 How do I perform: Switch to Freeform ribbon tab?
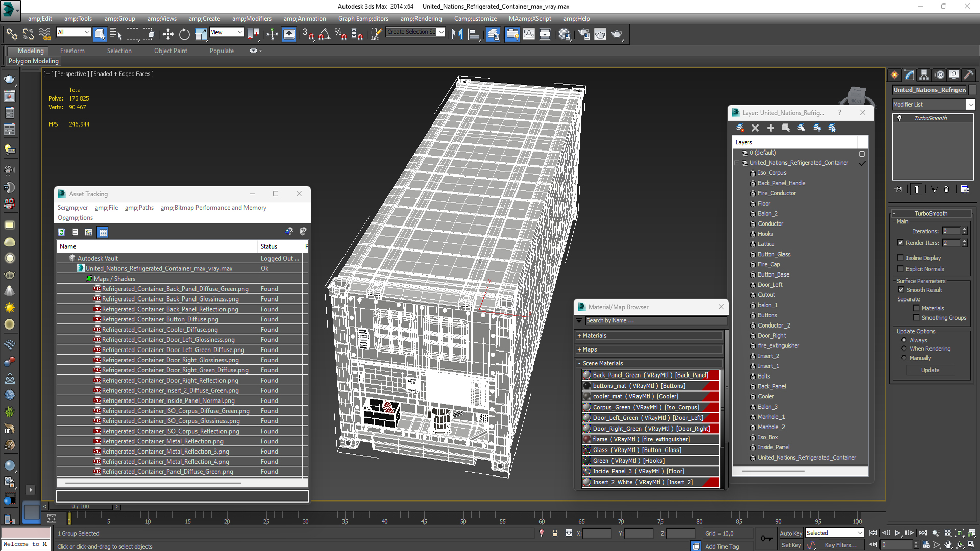(72, 51)
